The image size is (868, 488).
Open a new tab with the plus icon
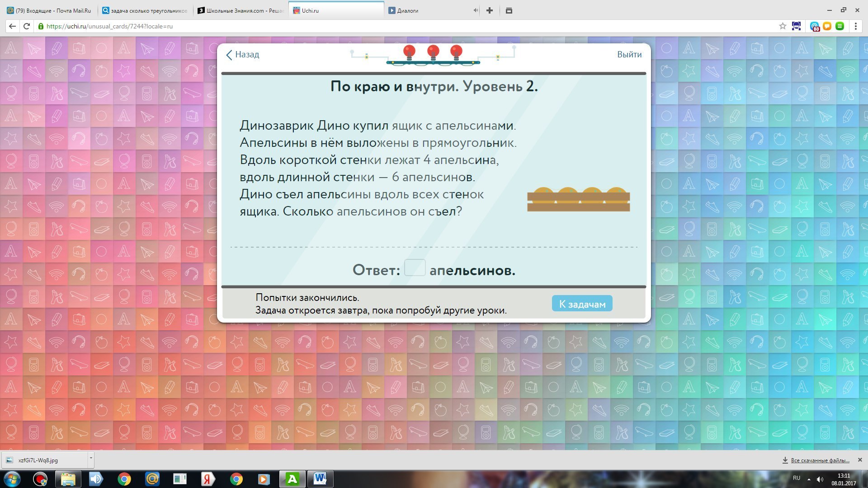click(x=490, y=10)
